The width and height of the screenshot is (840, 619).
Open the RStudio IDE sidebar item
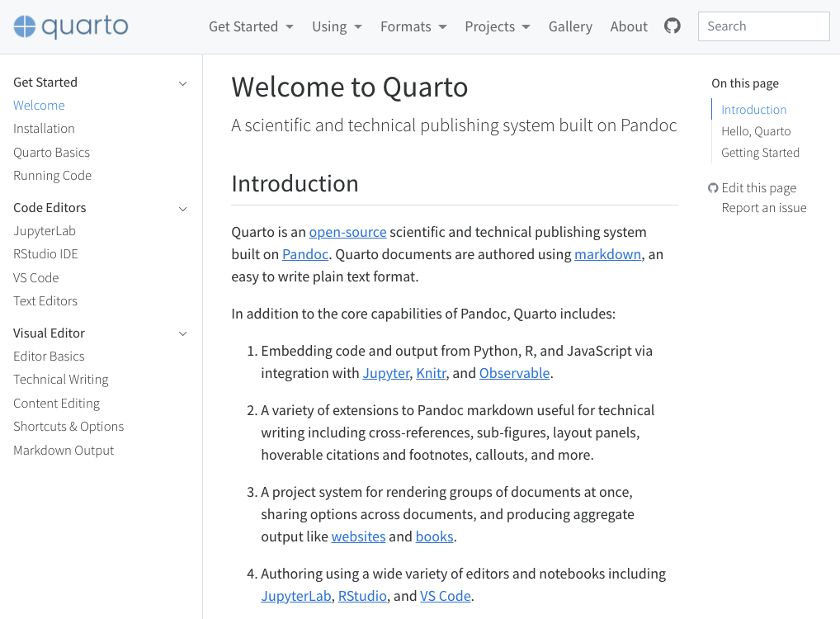[45, 254]
